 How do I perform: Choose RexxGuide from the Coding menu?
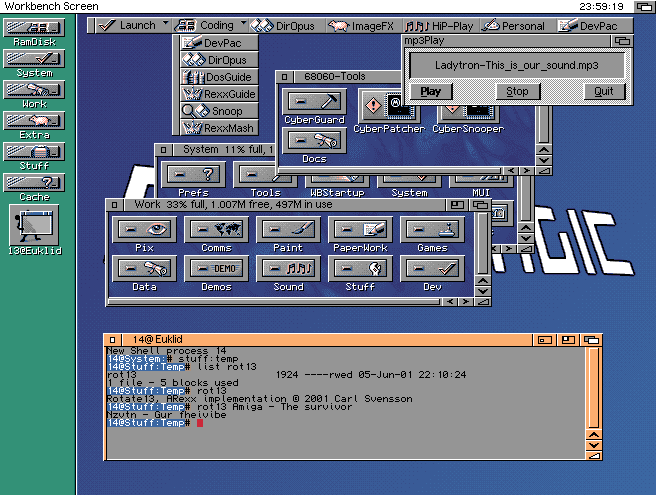pyautogui.click(x=219, y=94)
